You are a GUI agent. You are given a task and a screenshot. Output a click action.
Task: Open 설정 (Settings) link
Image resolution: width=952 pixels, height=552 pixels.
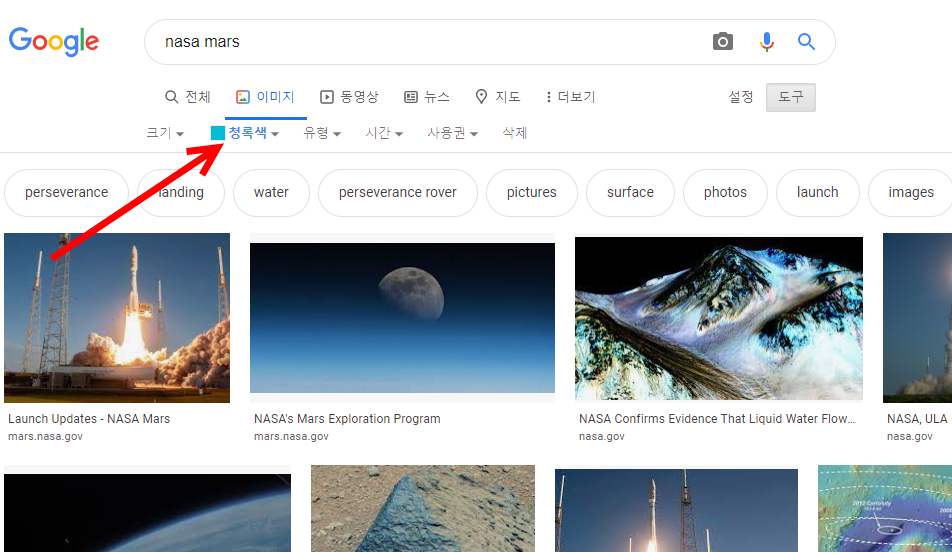(741, 97)
